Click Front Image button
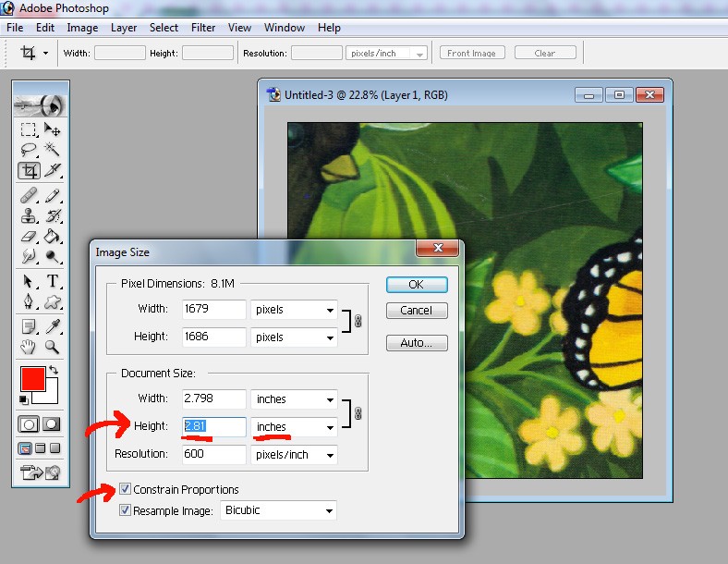Screen dimensions: 728x564 click(x=472, y=53)
